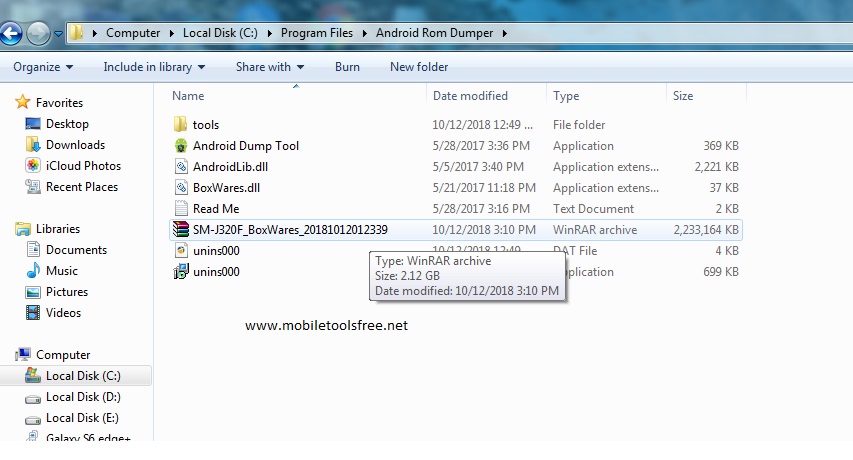Click the Local Disk (C:) drive icon
The image size is (853, 460).
pos(33,375)
